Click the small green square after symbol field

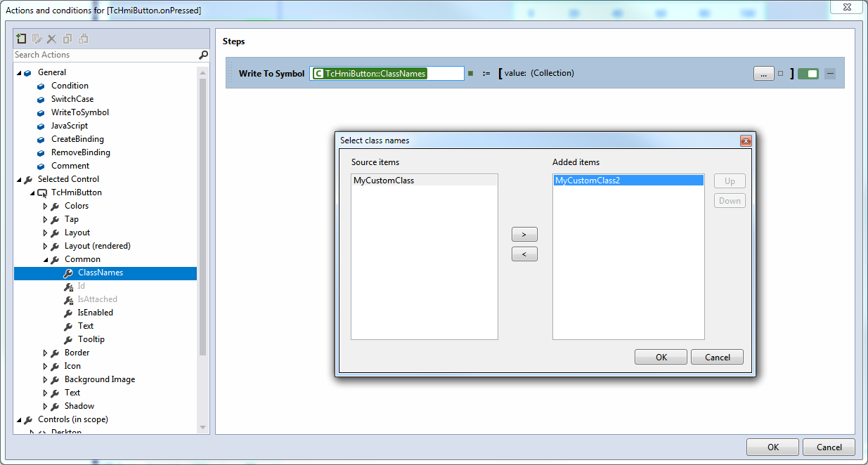[470, 73]
